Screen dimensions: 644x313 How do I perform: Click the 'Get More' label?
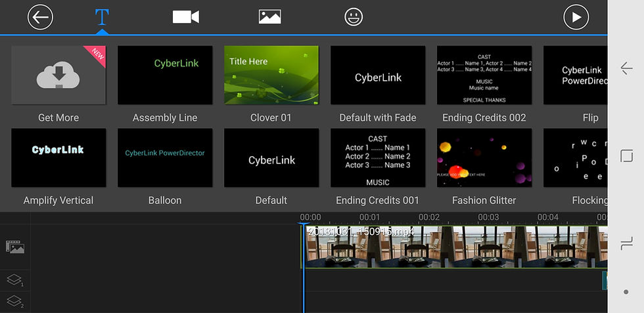tap(58, 117)
